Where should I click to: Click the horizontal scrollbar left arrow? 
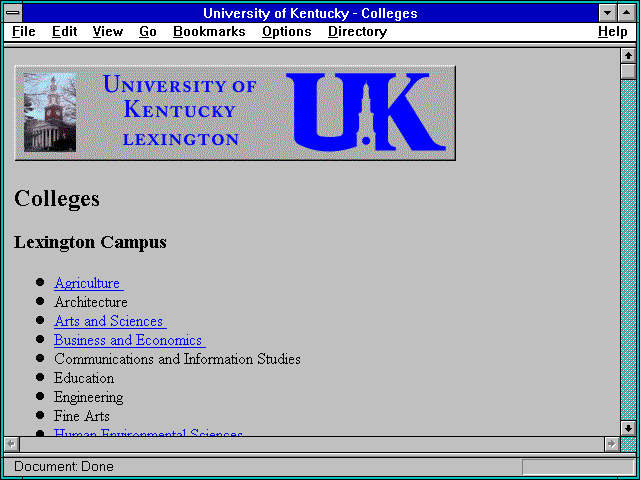[11, 444]
